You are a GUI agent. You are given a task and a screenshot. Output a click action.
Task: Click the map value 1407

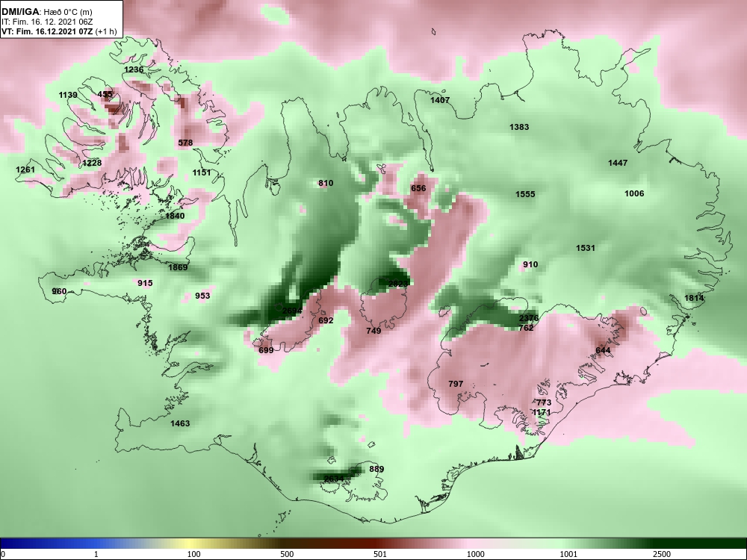point(440,100)
